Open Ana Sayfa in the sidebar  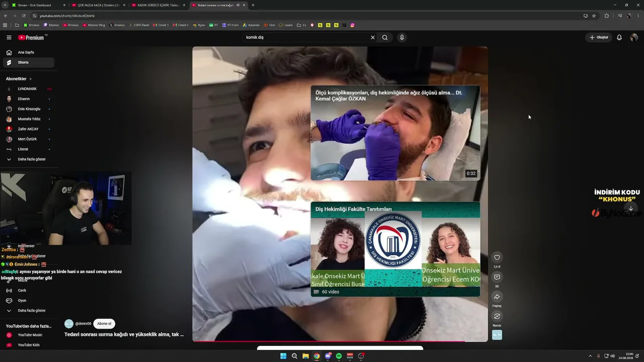point(29,52)
